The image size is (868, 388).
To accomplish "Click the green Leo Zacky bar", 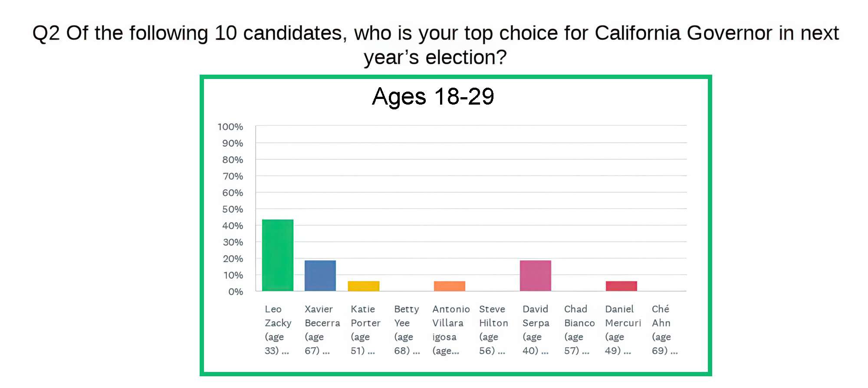I will click(x=278, y=255).
